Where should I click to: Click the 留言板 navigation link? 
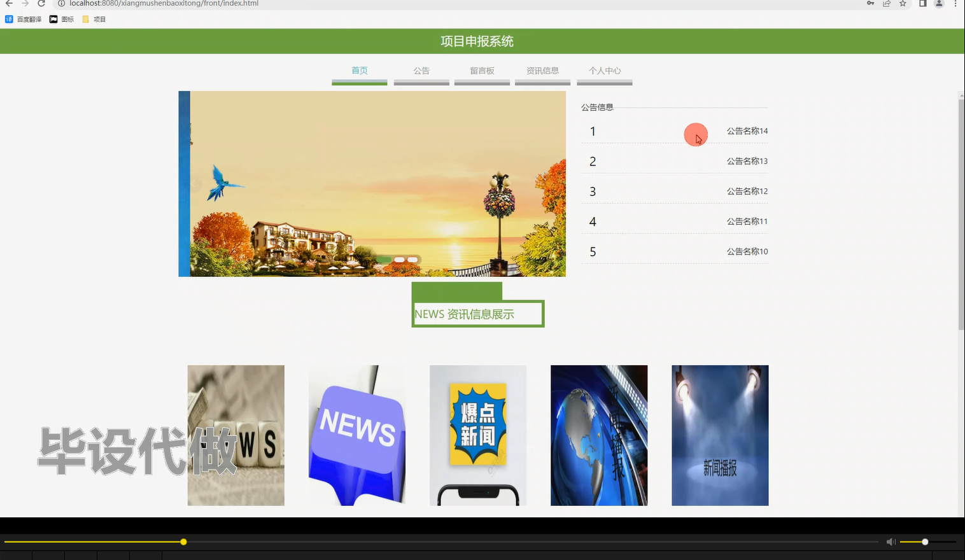pyautogui.click(x=481, y=71)
